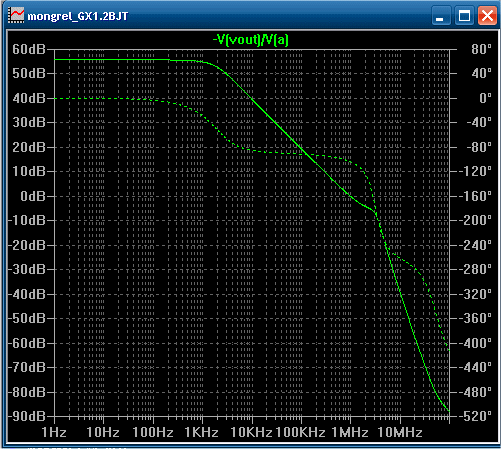Click the 50dB label on the magnitude axis
501x449 pixels.
pos(29,73)
